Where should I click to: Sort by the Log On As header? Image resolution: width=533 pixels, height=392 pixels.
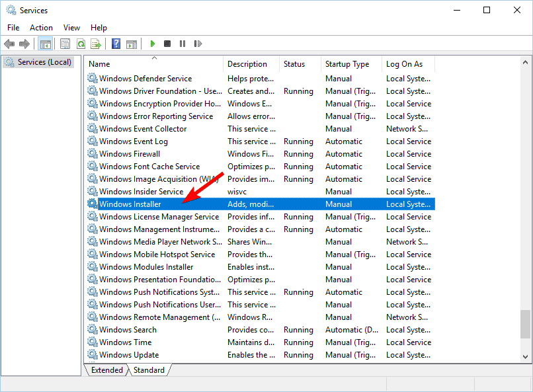pos(408,64)
